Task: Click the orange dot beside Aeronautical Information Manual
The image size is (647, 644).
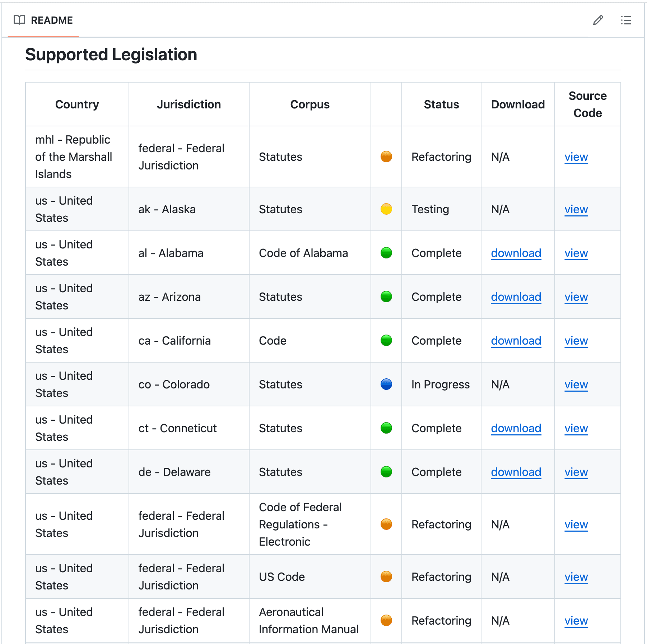Action: tap(386, 621)
